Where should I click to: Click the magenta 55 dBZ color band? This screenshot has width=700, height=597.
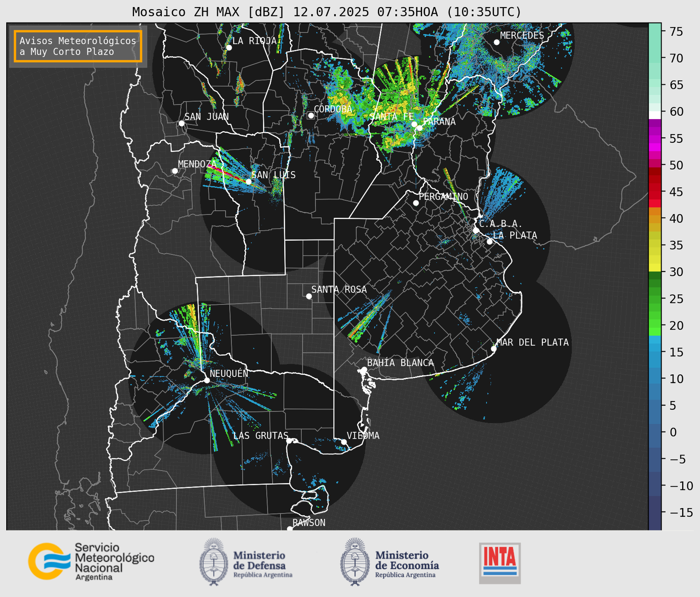[655, 139]
